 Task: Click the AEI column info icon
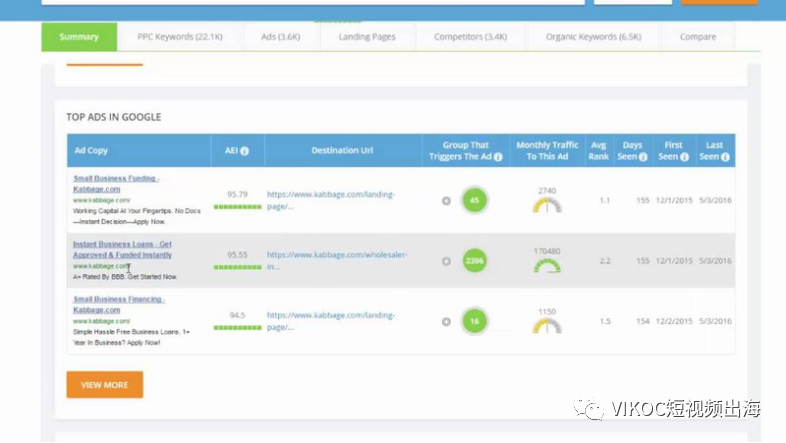245,151
